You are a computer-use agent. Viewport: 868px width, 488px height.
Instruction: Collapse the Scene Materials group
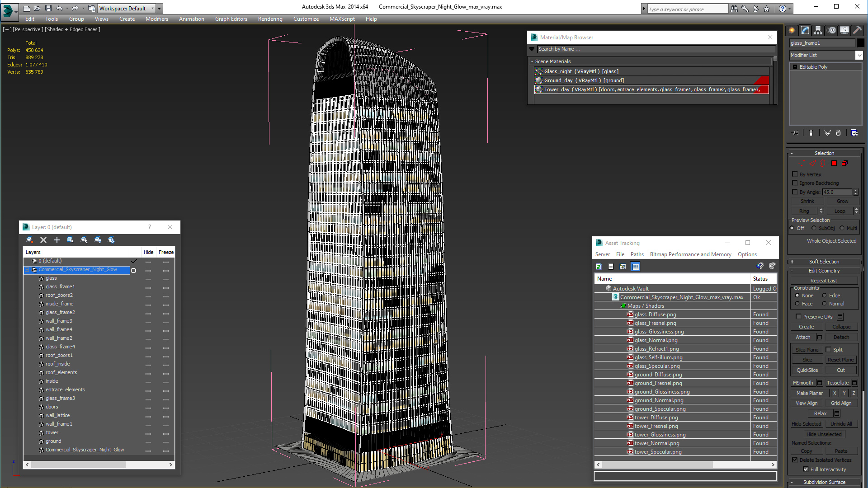[x=532, y=61]
